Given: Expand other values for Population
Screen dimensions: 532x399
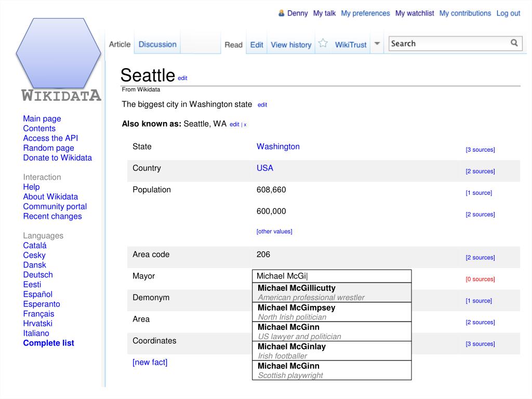Looking at the screenshot, I should click(274, 231).
